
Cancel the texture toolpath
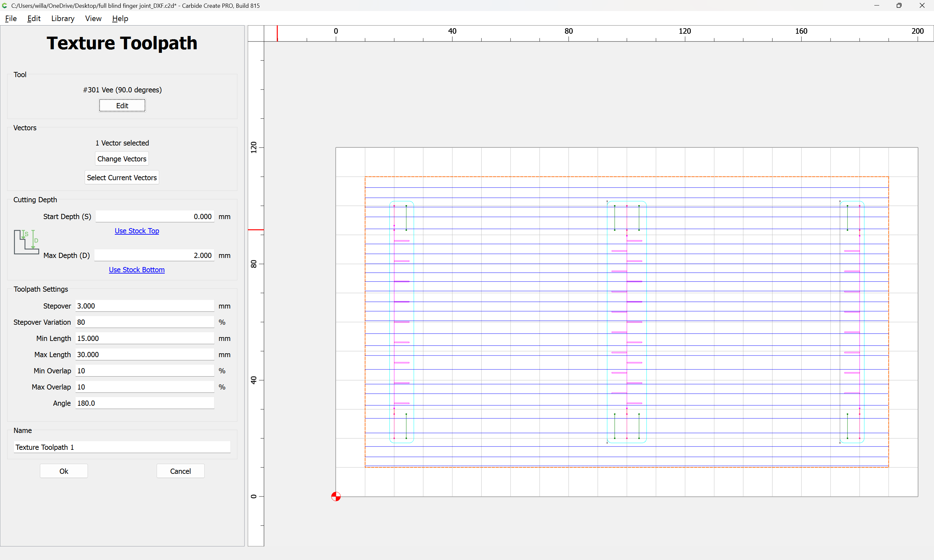(180, 471)
